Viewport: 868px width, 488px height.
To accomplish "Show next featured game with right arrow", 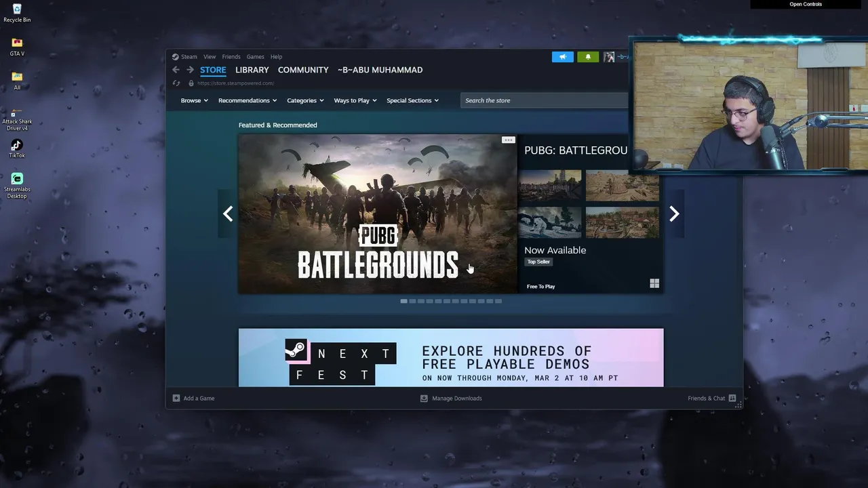I will (x=673, y=214).
